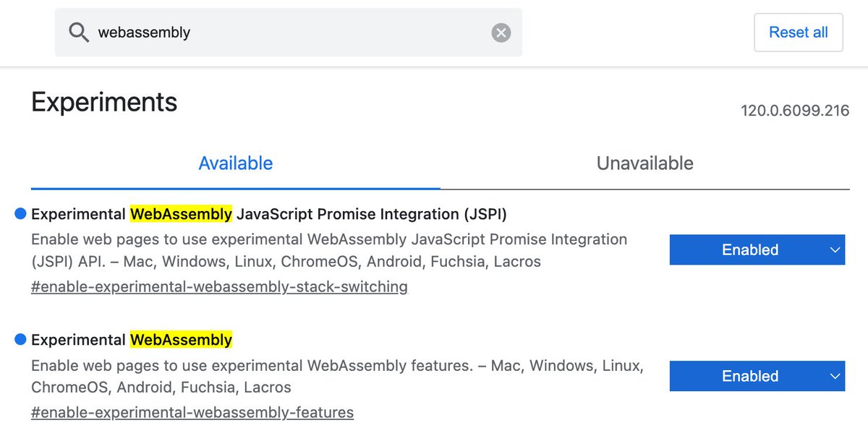
Task: Click the Experiments page heading
Action: coord(104,102)
